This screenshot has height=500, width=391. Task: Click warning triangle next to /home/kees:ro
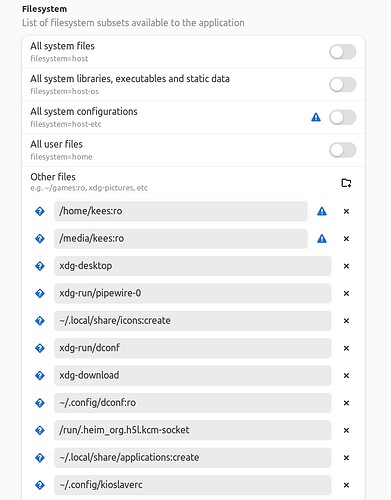click(x=322, y=211)
